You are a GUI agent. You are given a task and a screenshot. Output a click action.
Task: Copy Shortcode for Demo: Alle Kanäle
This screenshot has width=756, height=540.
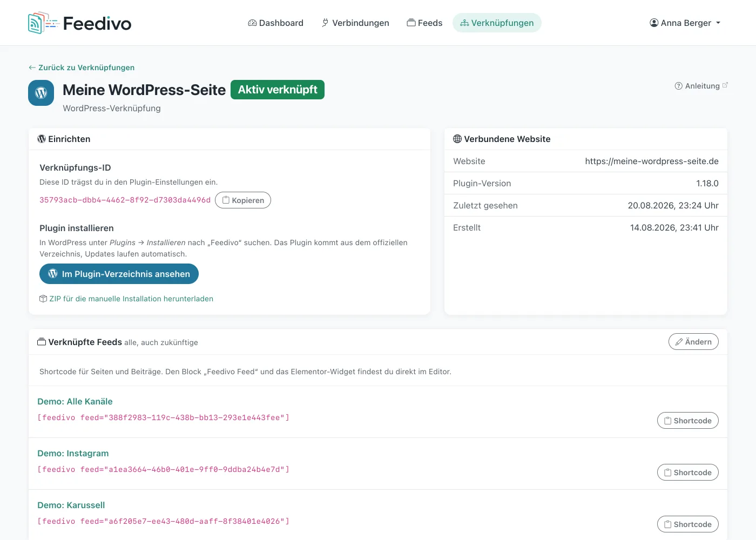point(688,421)
